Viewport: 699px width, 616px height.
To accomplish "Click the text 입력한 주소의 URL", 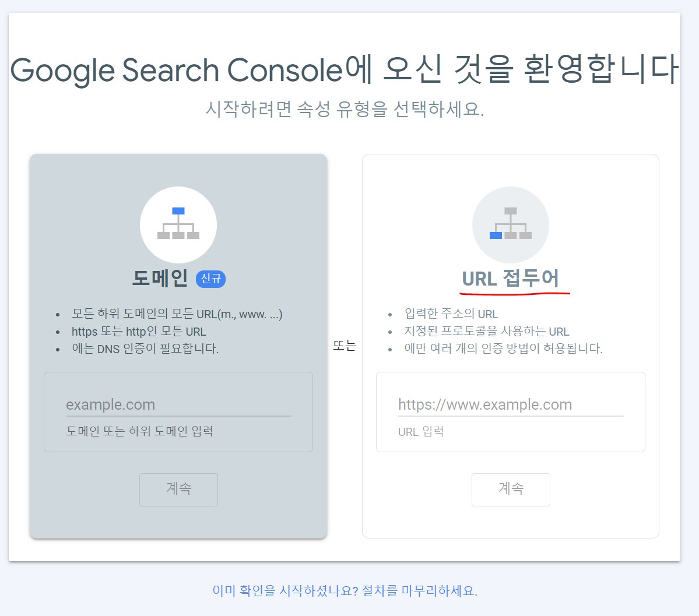I will click(451, 314).
